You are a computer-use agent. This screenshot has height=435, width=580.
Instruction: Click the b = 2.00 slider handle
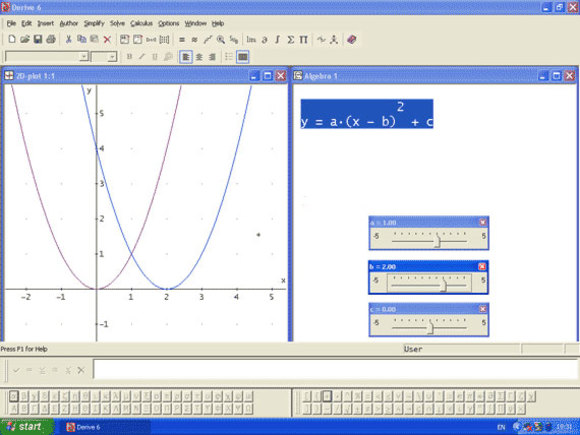point(444,286)
